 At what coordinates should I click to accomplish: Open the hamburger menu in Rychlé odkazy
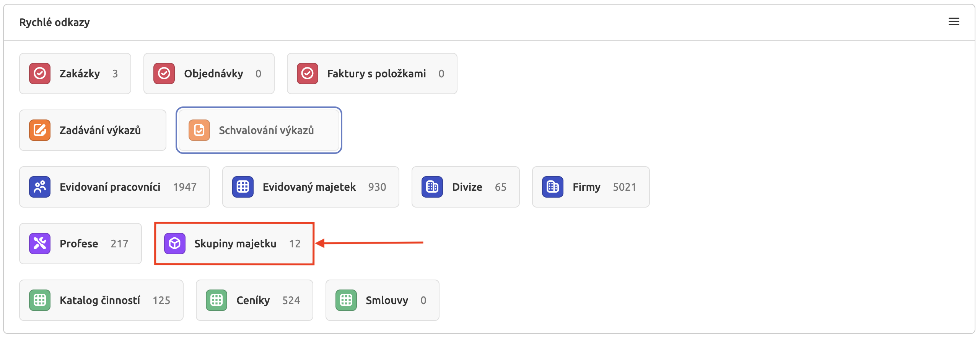click(954, 22)
